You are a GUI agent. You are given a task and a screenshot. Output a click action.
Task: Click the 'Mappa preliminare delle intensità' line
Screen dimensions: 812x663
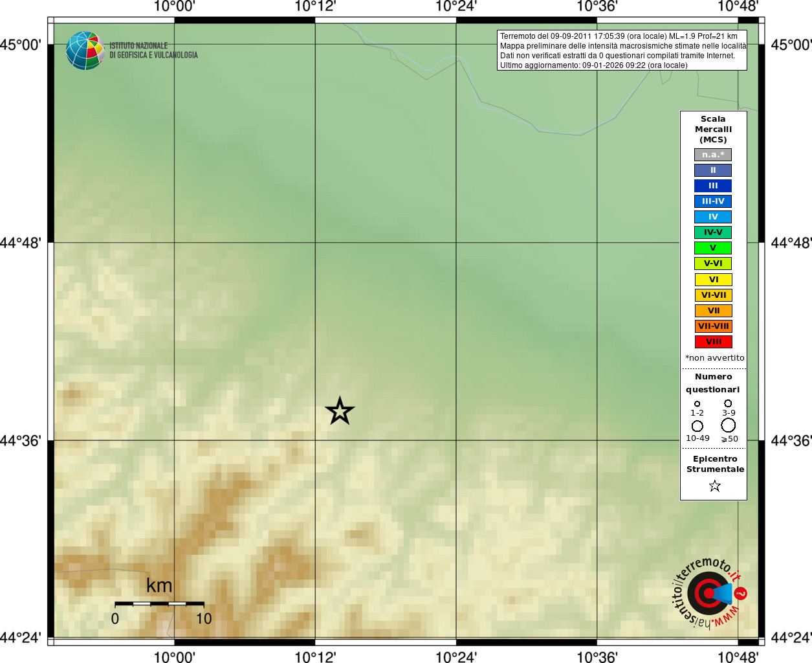[622, 46]
